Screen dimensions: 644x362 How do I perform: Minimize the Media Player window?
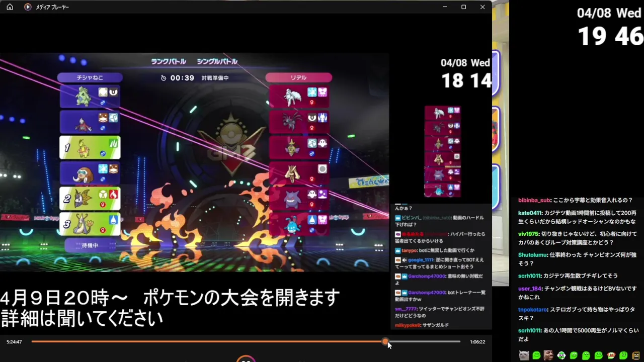[445, 7]
